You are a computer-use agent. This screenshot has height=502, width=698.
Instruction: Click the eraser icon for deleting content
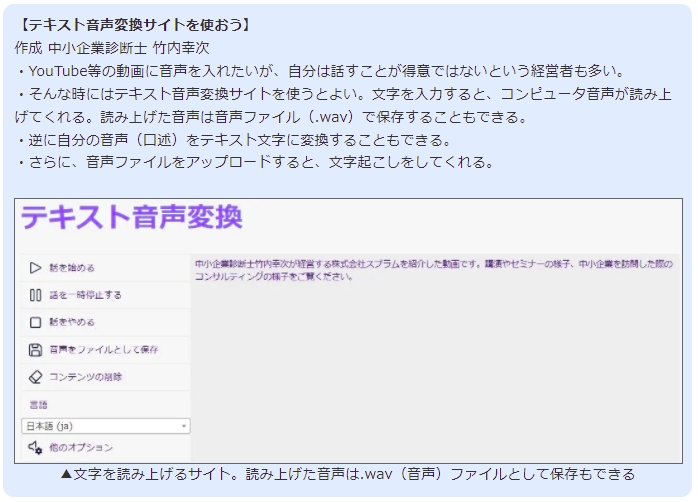click(x=35, y=377)
